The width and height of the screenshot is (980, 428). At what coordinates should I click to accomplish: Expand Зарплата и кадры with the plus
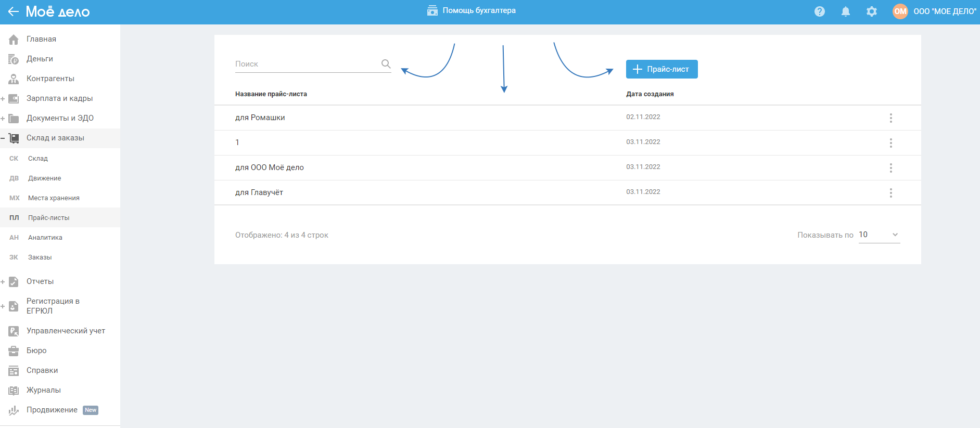point(3,98)
